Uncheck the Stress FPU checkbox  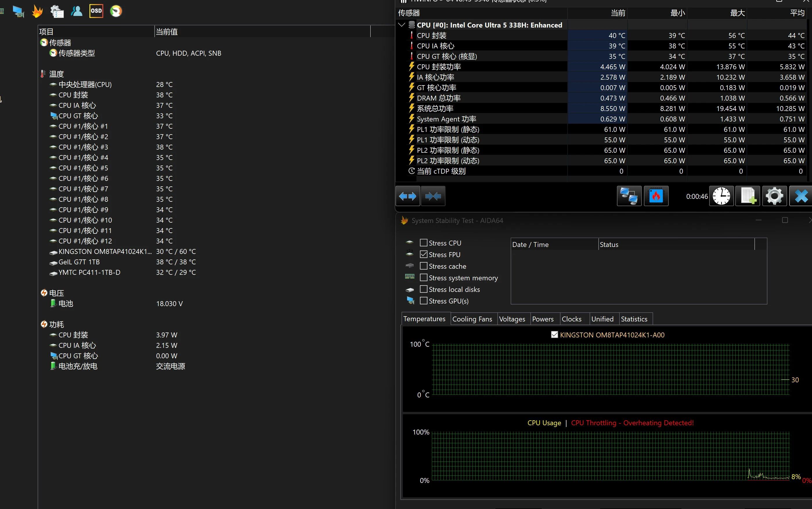423,254
